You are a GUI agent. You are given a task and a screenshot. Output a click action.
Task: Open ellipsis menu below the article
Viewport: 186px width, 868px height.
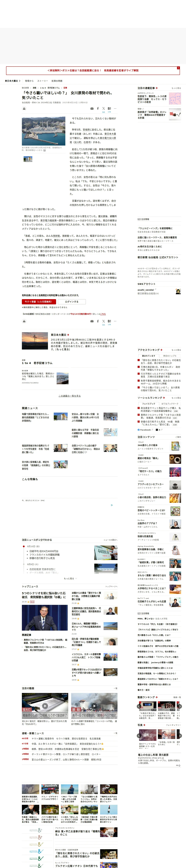(115, 321)
